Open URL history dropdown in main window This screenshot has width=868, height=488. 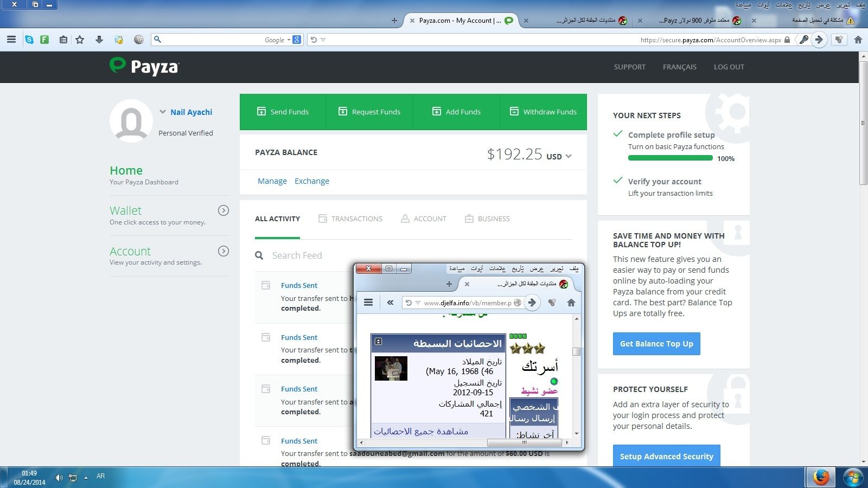pyautogui.click(x=323, y=40)
